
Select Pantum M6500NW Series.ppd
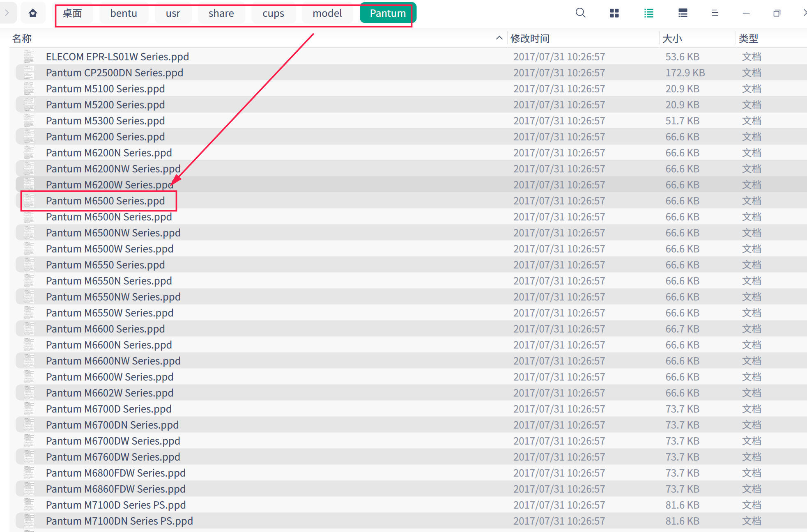(x=113, y=233)
